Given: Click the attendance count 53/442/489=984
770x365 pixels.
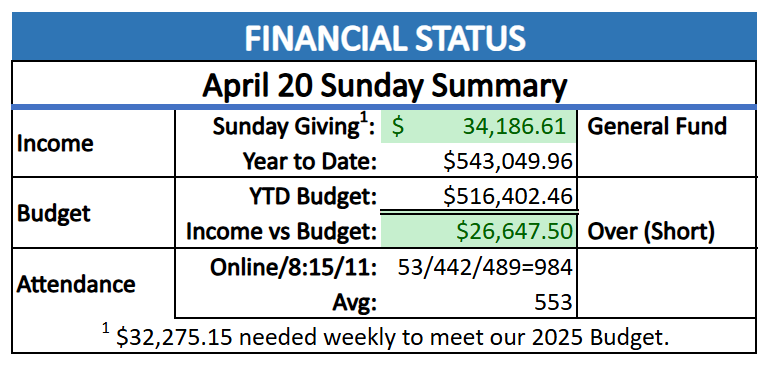Looking at the screenshot, I should point(485,267).
